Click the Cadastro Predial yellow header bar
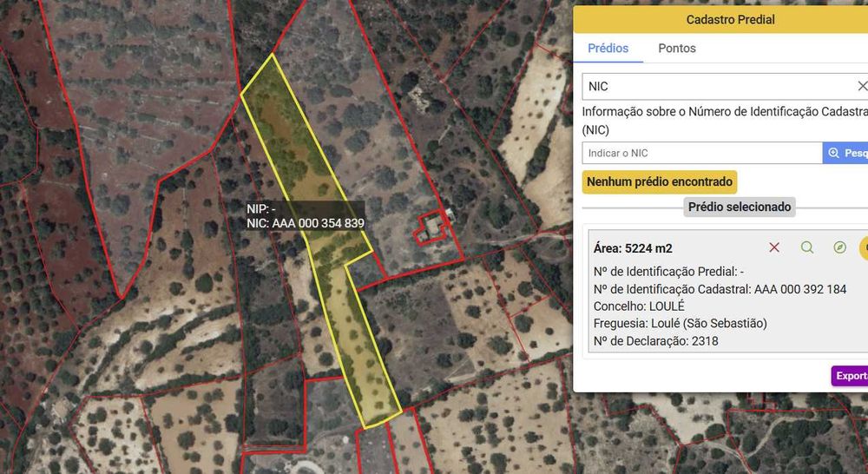The height and width of the screenshot is (474, 868). [x=720, y=19]
